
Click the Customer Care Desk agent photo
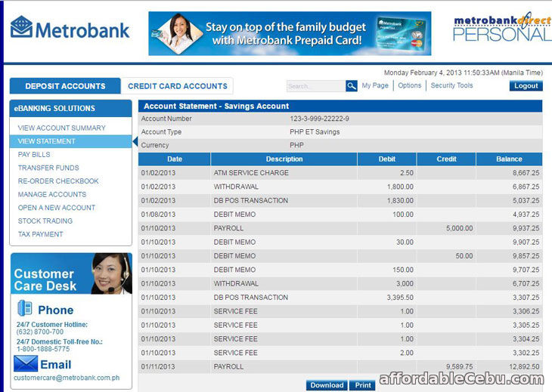(x=112, y=273)
